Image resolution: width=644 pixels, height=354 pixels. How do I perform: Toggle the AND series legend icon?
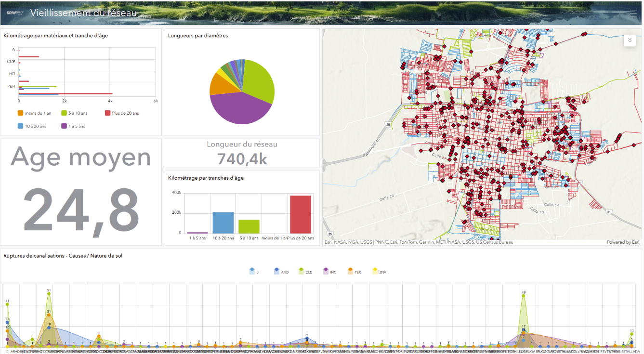pos(276,271)
